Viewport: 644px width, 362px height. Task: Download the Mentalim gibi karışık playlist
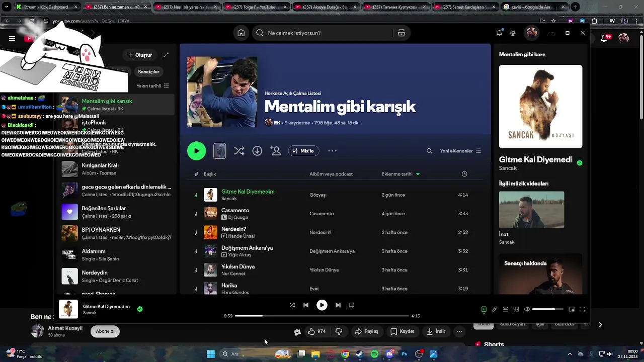[257, 151]
